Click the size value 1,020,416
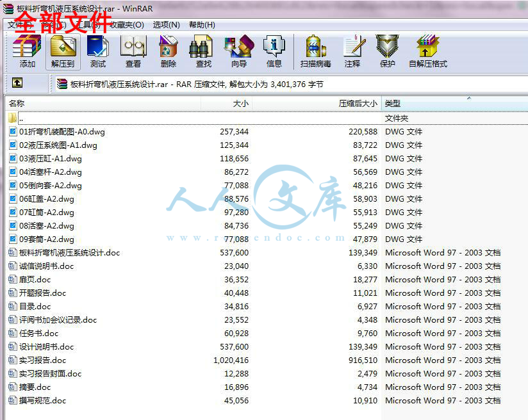 click(231, 360)
